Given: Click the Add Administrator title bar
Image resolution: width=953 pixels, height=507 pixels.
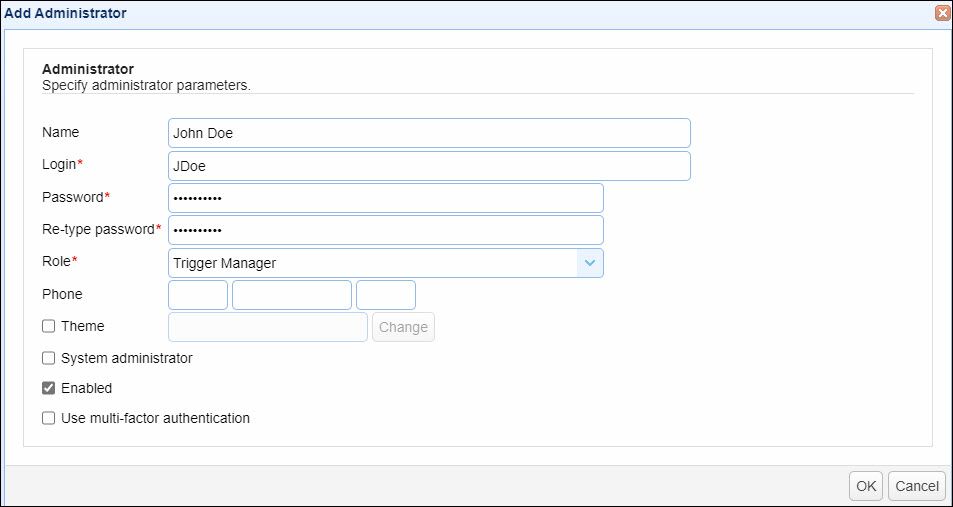Looking at the screenshot, I should click(x=400, y=14).
